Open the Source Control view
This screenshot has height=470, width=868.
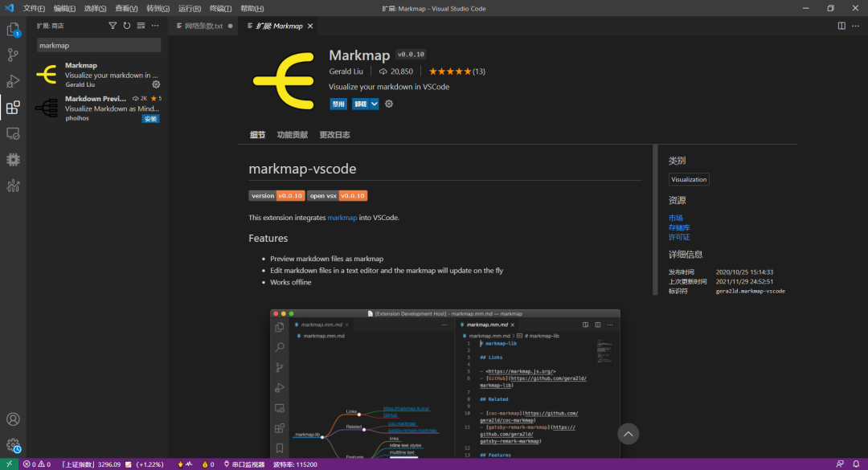tap(13, 55)
